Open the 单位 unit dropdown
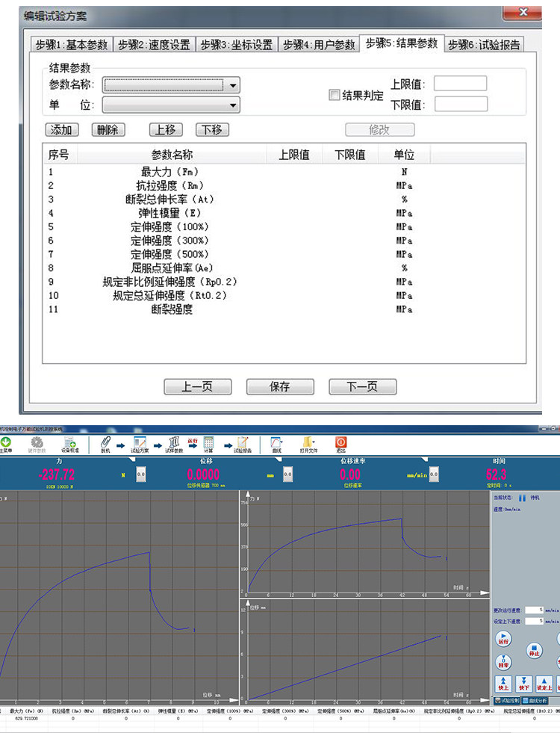This screenshot has width=560, height=733. click(x=171, y=105)
